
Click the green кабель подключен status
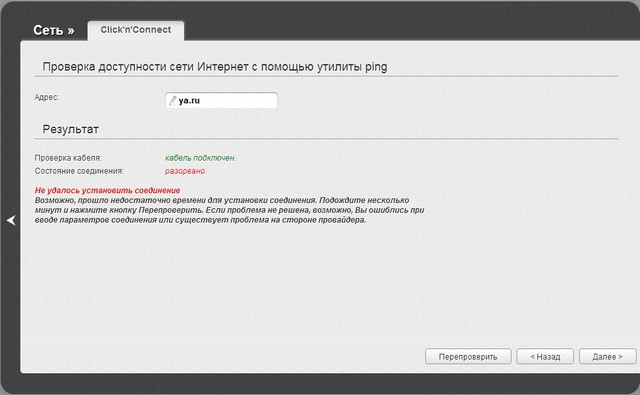pyautogui.click(x=200, y=158)
